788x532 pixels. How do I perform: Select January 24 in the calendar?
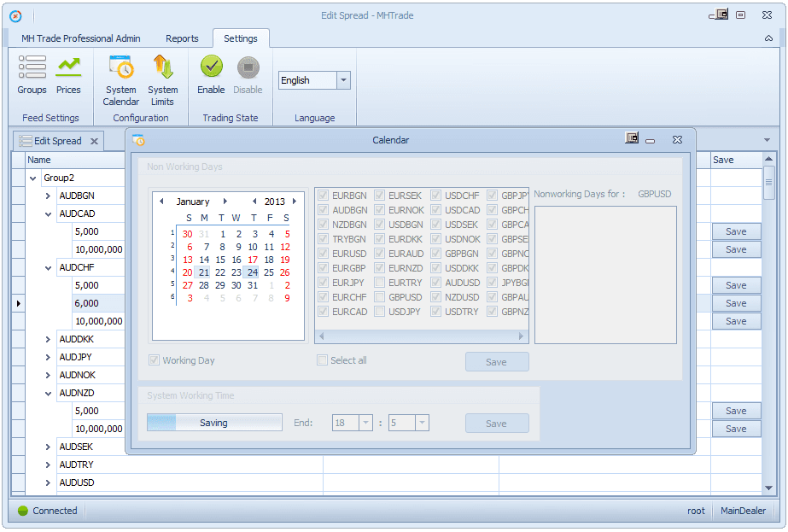point(253,272)
